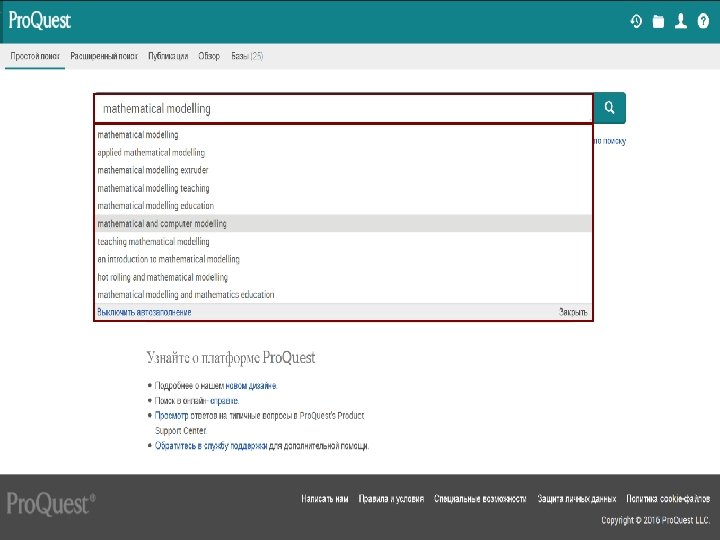Select suggestion 'mathematical modelling teaching'
The height and width of the screenshot is (540, 720).
[343, 188]
